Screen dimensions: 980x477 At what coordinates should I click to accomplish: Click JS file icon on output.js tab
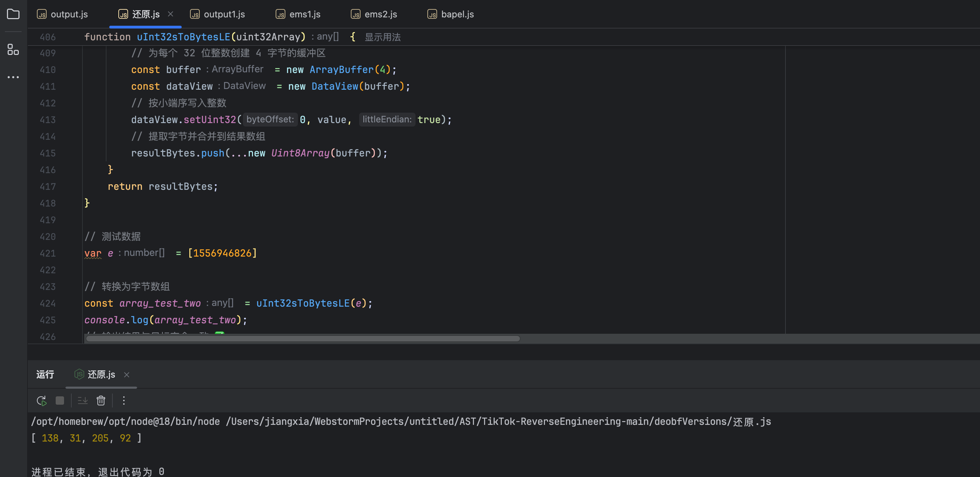click(x=41, y=15)
